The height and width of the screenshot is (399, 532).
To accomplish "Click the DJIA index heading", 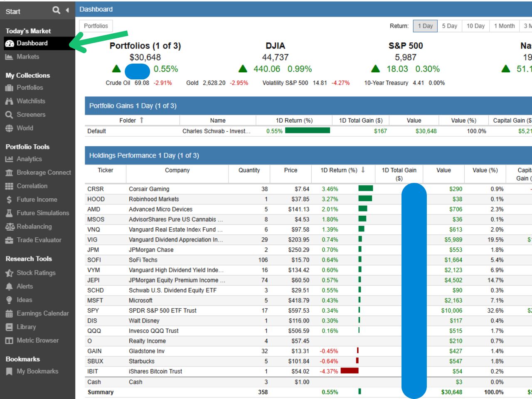I will tap(275, 46).
